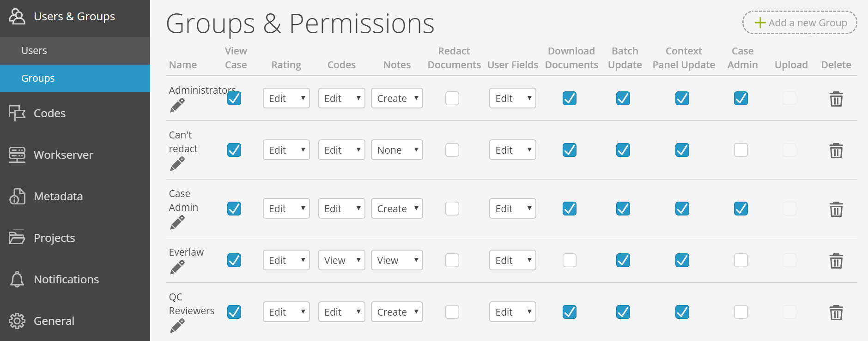Open Rating dropdown for Administrators
Image resolution: width=868 pixels, height=341 pixels.
286,98
